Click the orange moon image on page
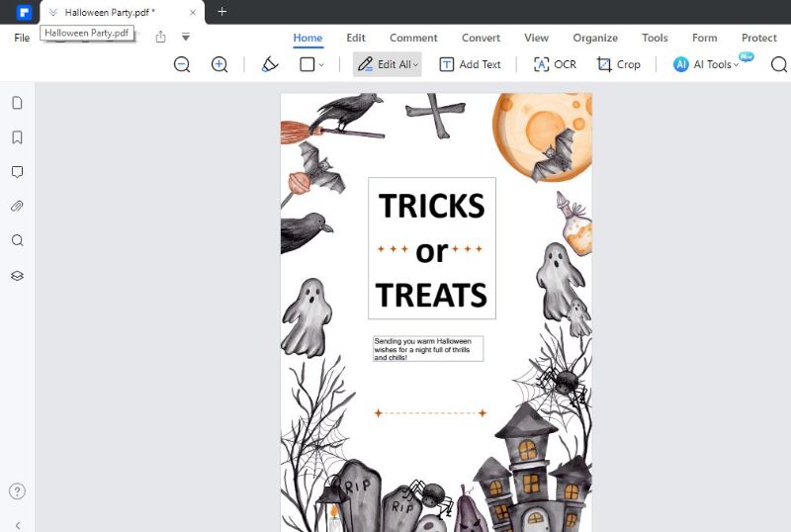 [x=542, y=136]
